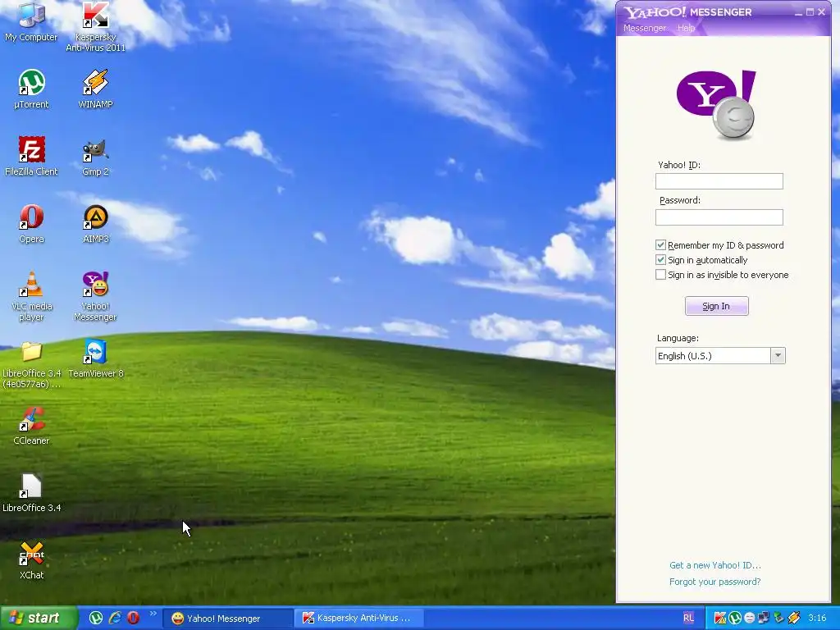The image size is (840, 630).
Task: Uncheck Sign in automatically
Action: coord(660,260)
